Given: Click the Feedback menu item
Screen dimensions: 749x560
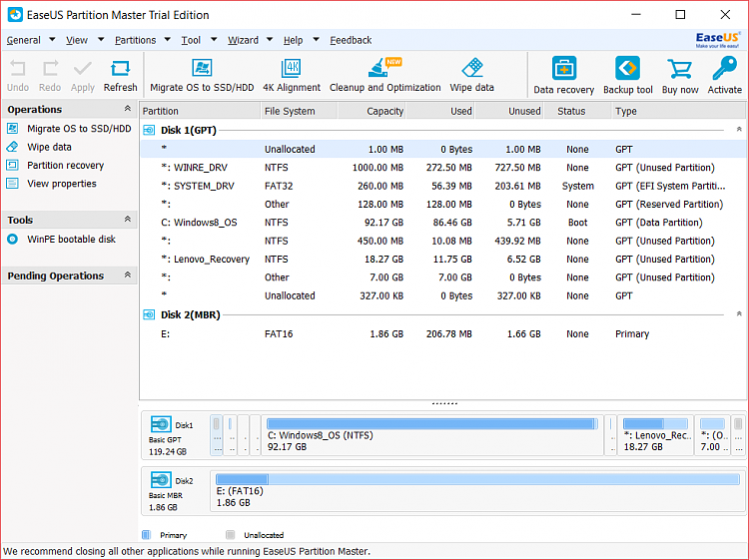Looking at the screenshot, I should (x=351, y=40).
